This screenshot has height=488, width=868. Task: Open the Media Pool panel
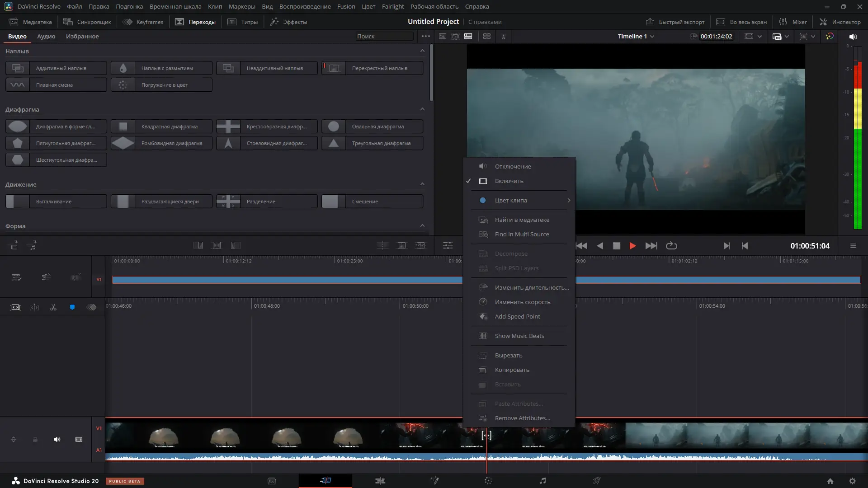[30, 21]
